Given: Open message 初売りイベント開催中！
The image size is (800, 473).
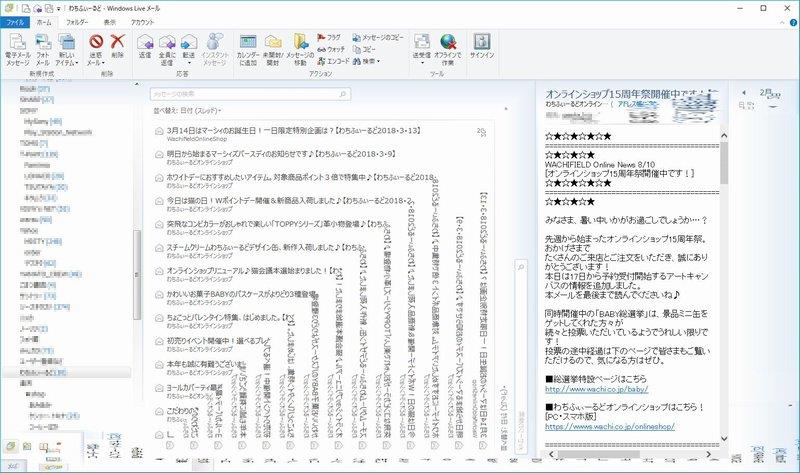Looking at the screenshot, I should pos(212,344).
